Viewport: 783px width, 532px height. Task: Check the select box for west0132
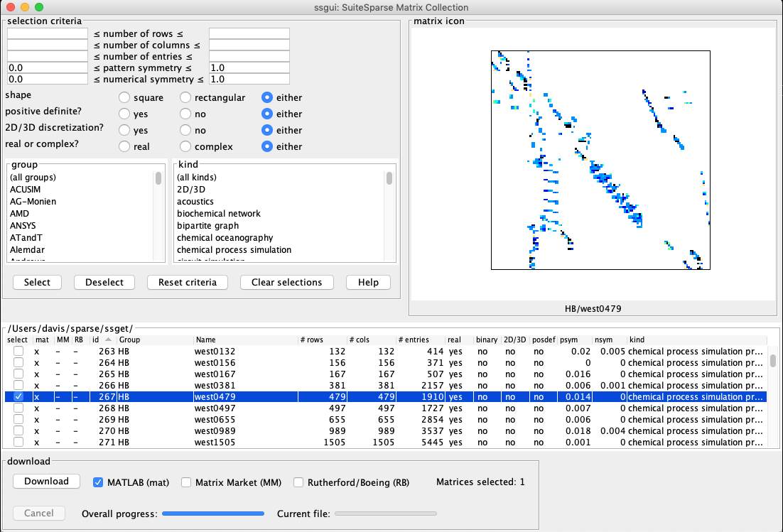(x=18, y=352)
